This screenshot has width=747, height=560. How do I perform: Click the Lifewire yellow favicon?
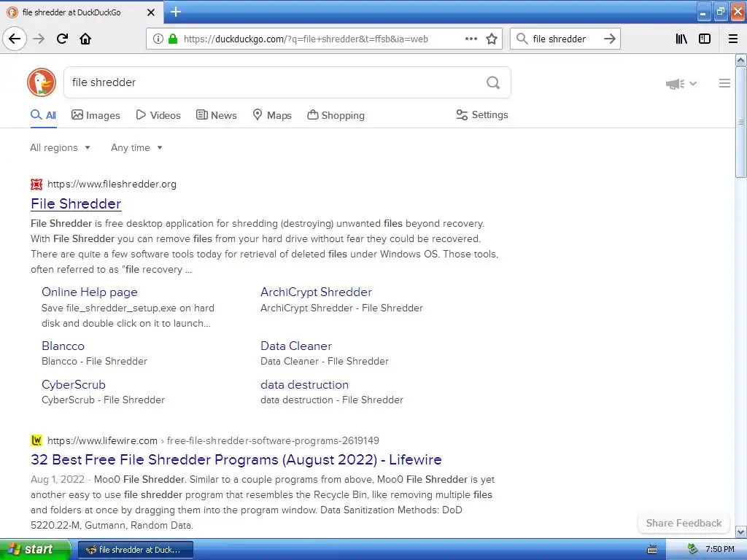pyautogui.click(x=36, y=440)
